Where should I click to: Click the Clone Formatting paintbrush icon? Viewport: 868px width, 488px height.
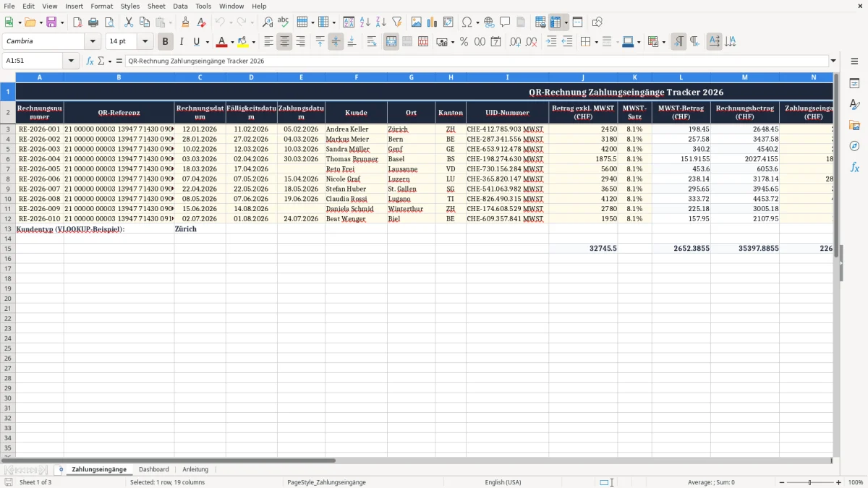[185, 22]
